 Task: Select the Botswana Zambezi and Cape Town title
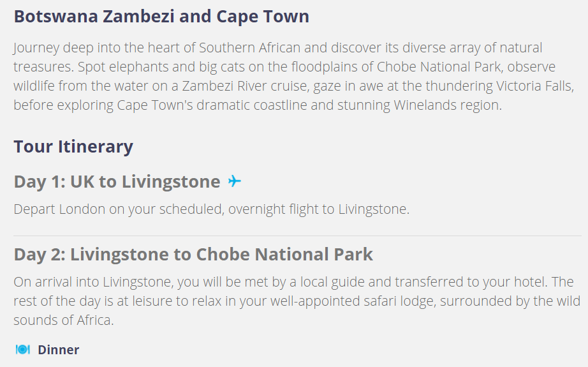pyautogui.click(x=161, y=17)
